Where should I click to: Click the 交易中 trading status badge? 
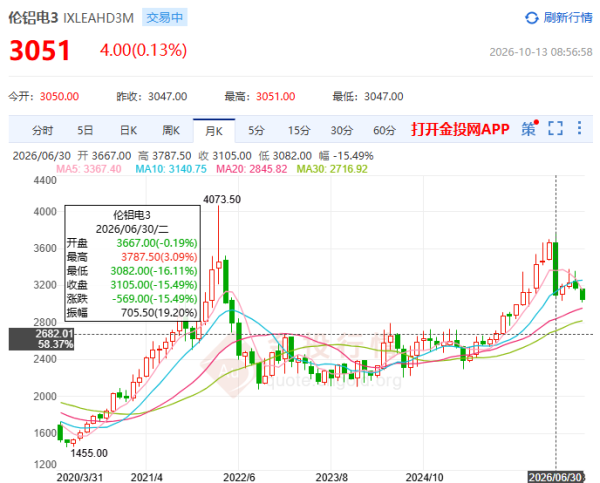tap(165, 18)
